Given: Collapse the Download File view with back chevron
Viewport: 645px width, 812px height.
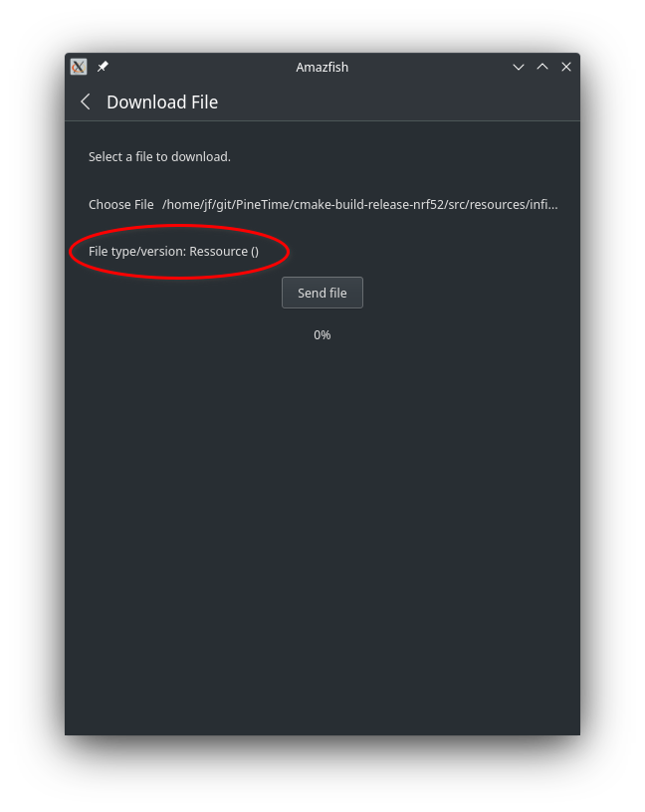Looking at the screenshot, I should 85,101.
